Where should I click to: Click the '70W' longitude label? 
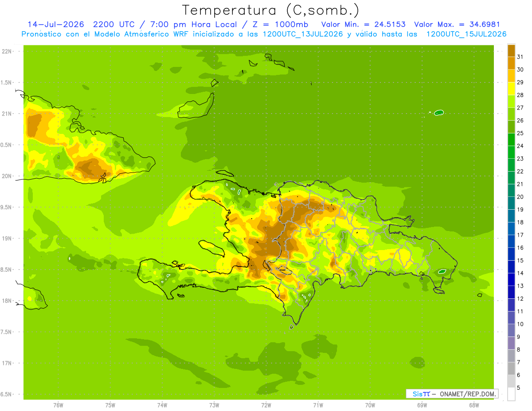point(370,405)
